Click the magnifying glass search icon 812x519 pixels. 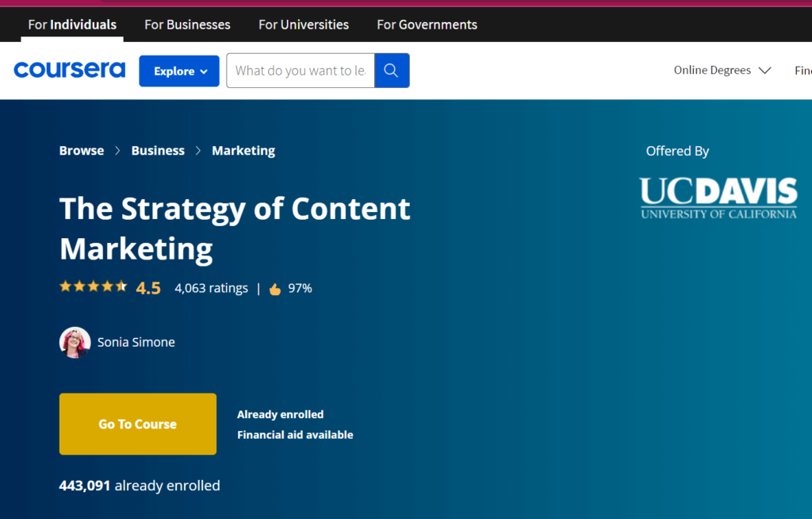[392, 71]
